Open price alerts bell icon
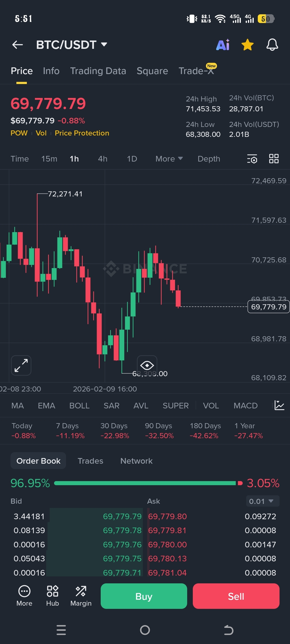The width and height of the screenshot is (290, 644). 272,45
